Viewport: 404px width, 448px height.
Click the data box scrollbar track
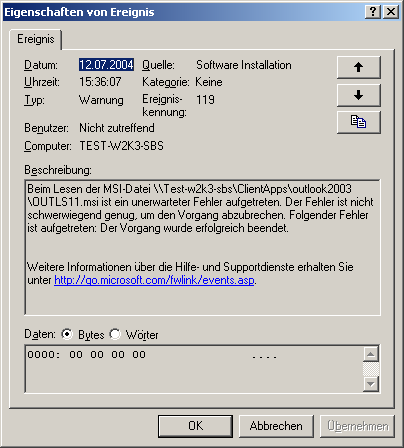pos(371,369)
